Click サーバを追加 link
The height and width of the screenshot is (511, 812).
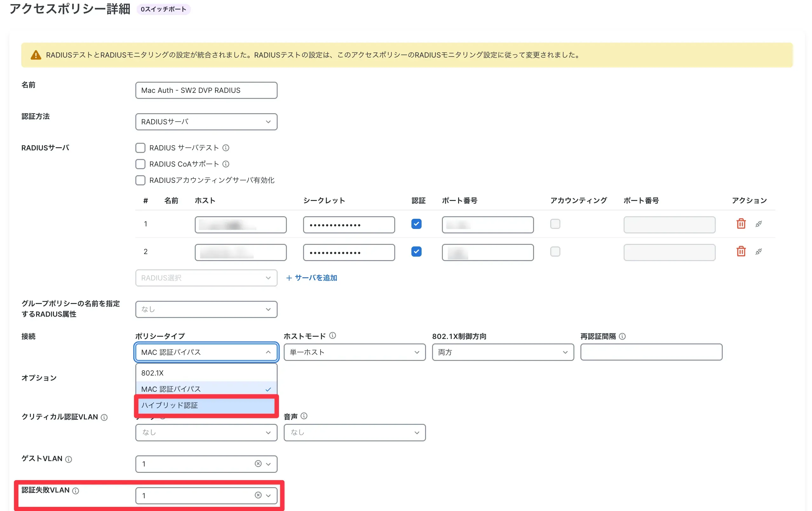tap(312, 278)
